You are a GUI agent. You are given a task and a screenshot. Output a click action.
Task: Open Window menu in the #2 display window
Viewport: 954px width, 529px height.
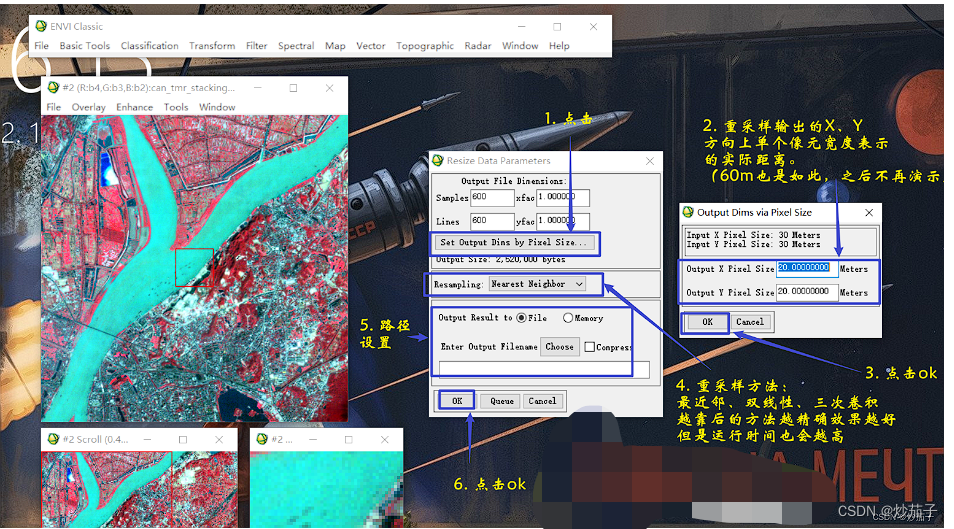tap(217, 107)
